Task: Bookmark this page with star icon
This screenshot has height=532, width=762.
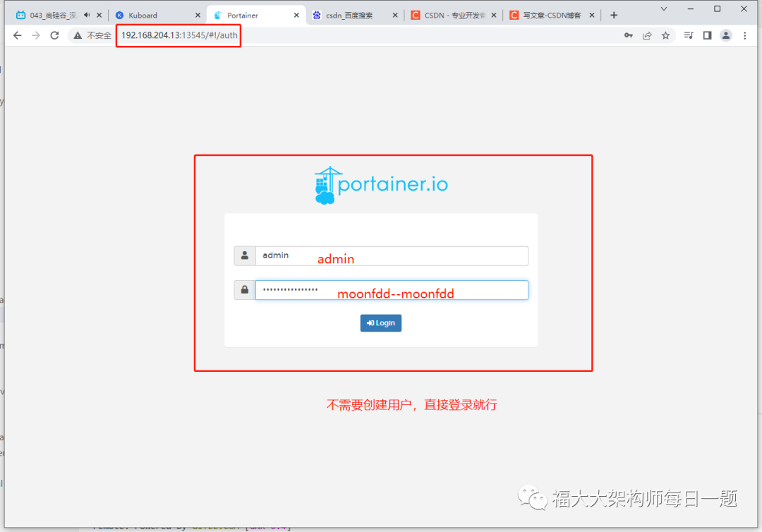Action: (665, 35)
